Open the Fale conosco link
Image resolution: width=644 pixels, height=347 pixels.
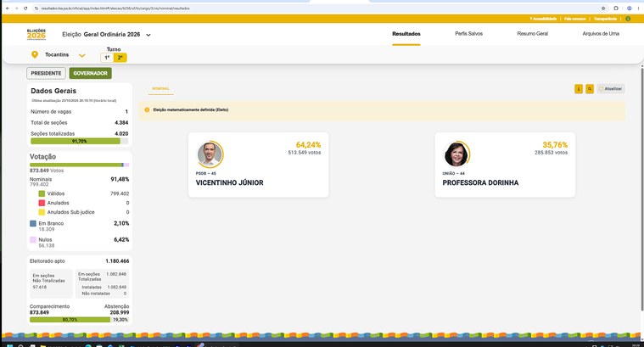[x=574, y=19]
